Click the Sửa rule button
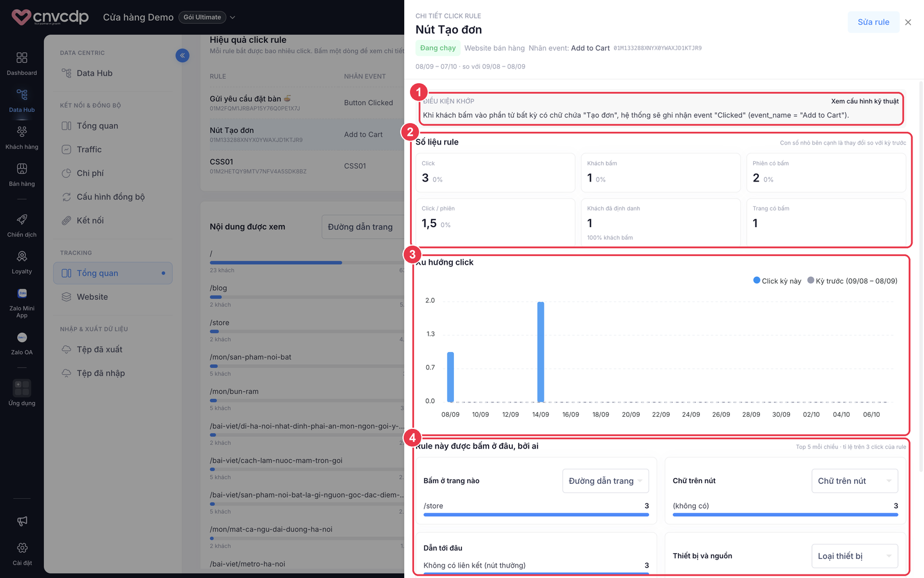Screen dimensions: 924x578 (x=873, y=22)
